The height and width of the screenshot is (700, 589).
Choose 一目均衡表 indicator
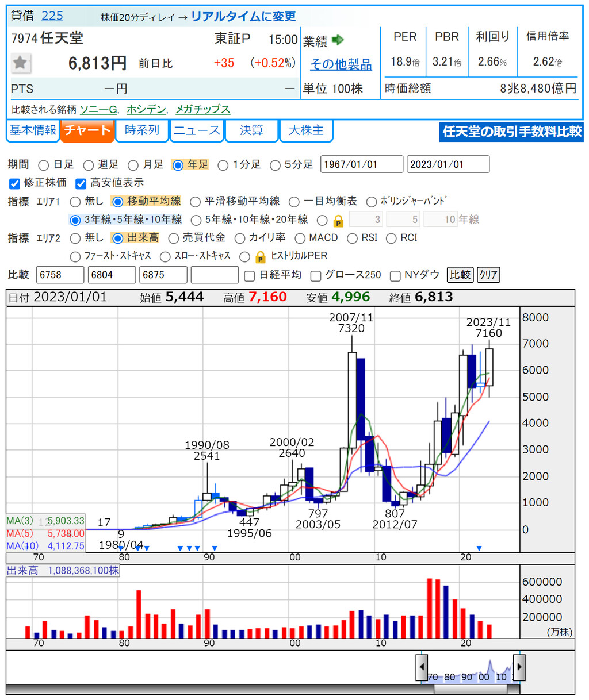[294, 202]
